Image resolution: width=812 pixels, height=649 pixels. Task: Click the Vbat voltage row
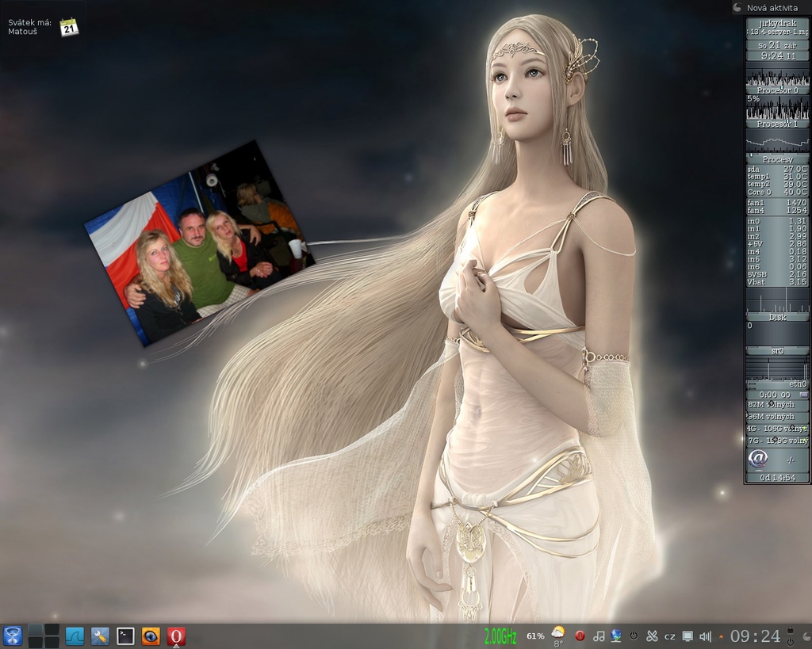pos(777,282)
